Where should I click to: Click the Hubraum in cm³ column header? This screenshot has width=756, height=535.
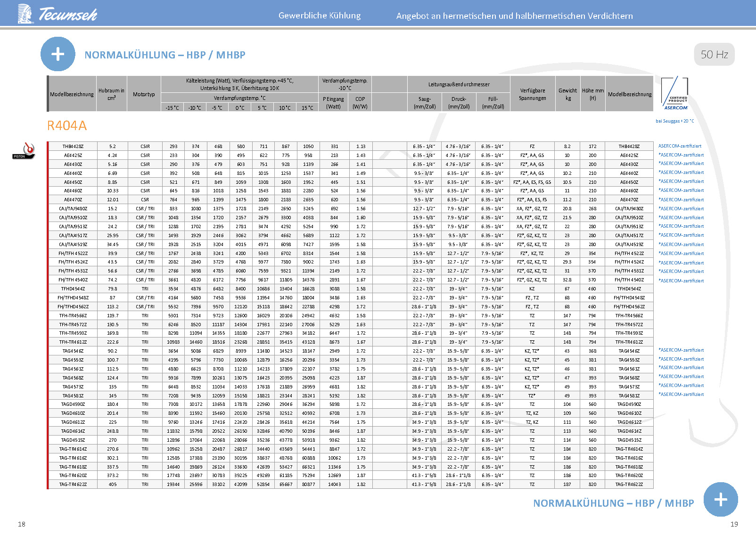click(x=111, y=94)
